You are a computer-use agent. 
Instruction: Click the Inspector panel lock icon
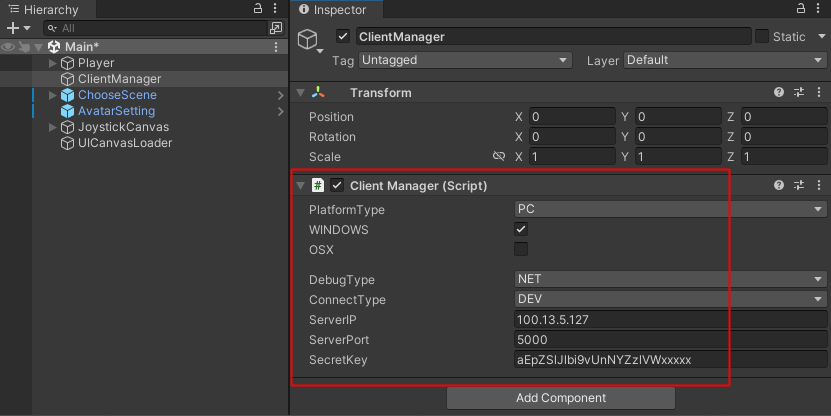[801, 9]
